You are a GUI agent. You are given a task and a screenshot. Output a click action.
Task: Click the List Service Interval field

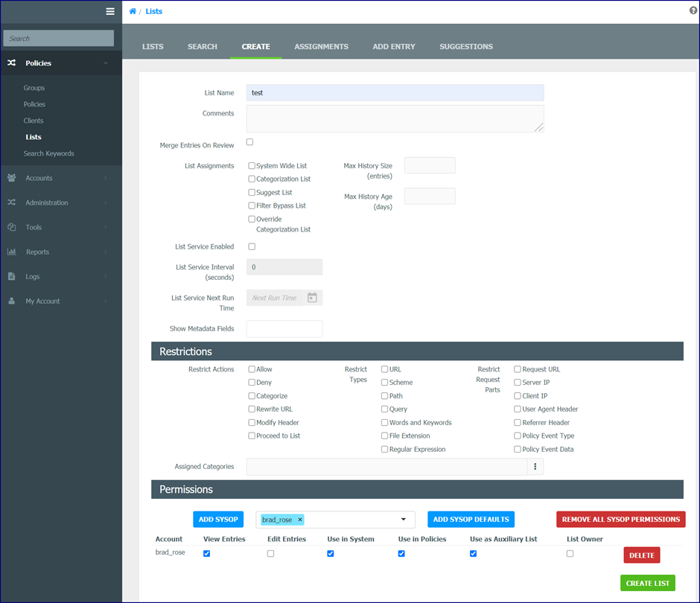pyautogui.click(x=284, y=267)
